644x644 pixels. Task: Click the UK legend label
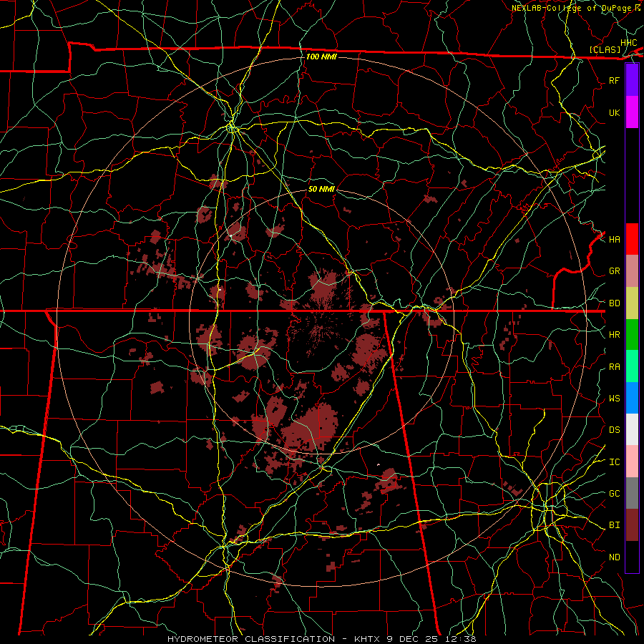click(615, 112)
